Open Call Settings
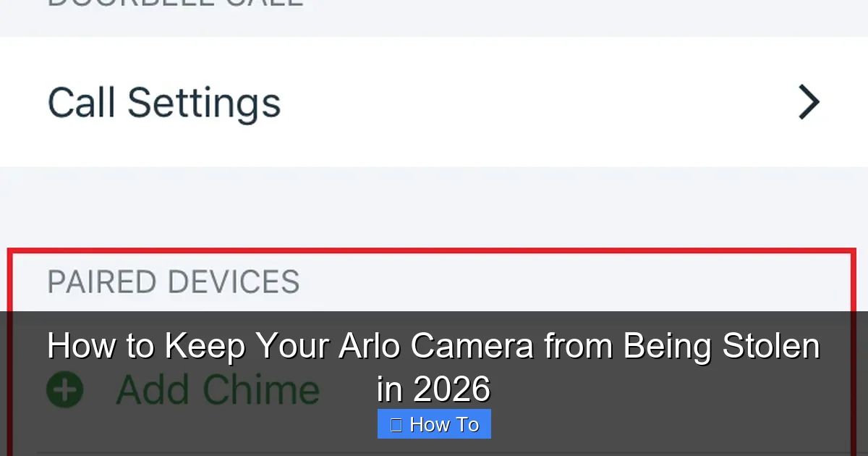Screen dimensions: 868x456 coord(164,102)
